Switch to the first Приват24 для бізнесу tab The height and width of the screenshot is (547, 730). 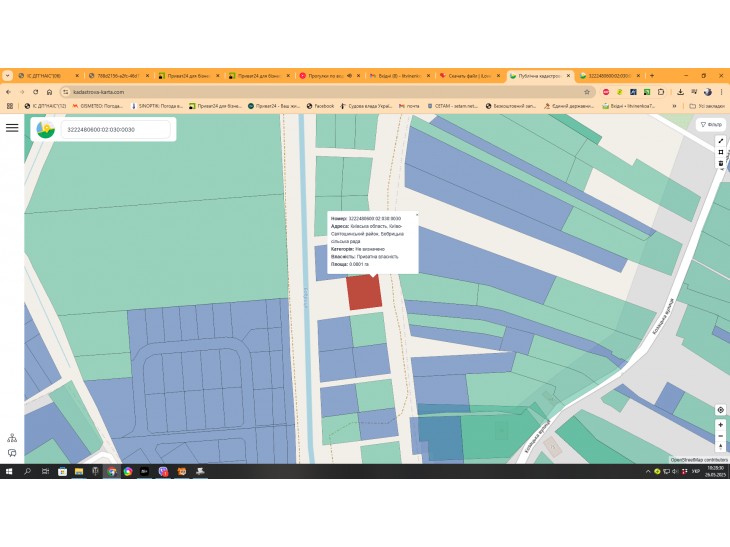pyautogui.click(x=187, y=75)
